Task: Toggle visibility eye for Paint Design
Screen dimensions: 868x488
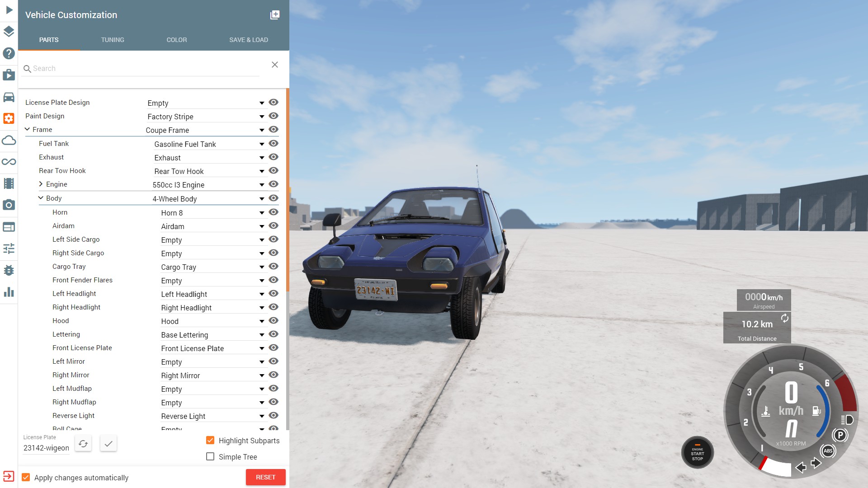Action: [274, 116]
